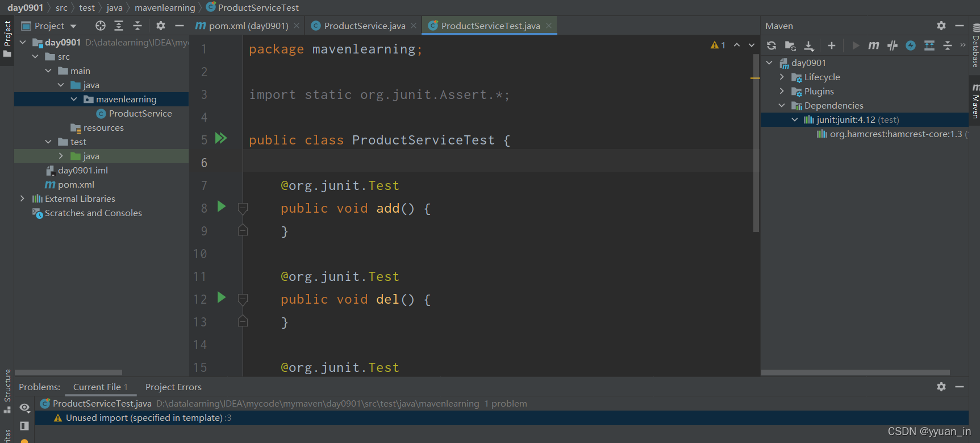The width and height of the screenshot is (980, 443).
Task: Switch to ProductService.java tab
Action: coord(365,26)
